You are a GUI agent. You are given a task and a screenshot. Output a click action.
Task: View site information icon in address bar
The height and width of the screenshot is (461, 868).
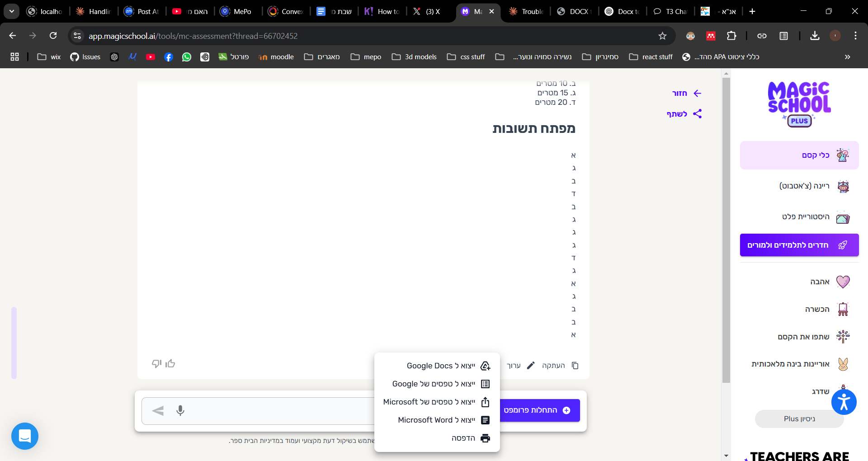[77, 36]
